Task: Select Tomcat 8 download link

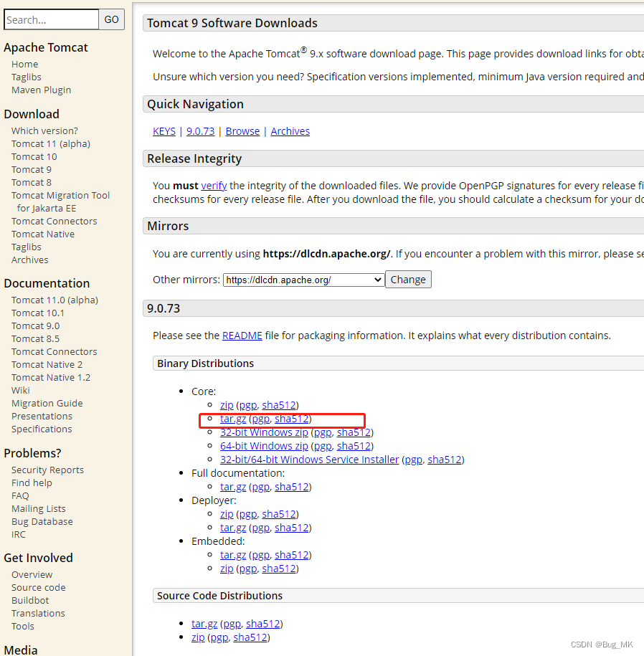Action: (32, 182)
